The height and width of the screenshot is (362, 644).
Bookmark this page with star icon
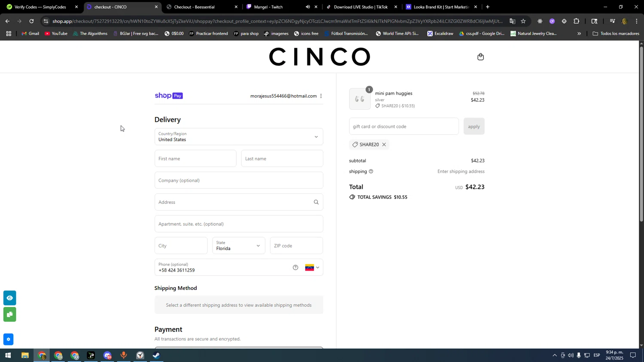[x=523, y=21]
